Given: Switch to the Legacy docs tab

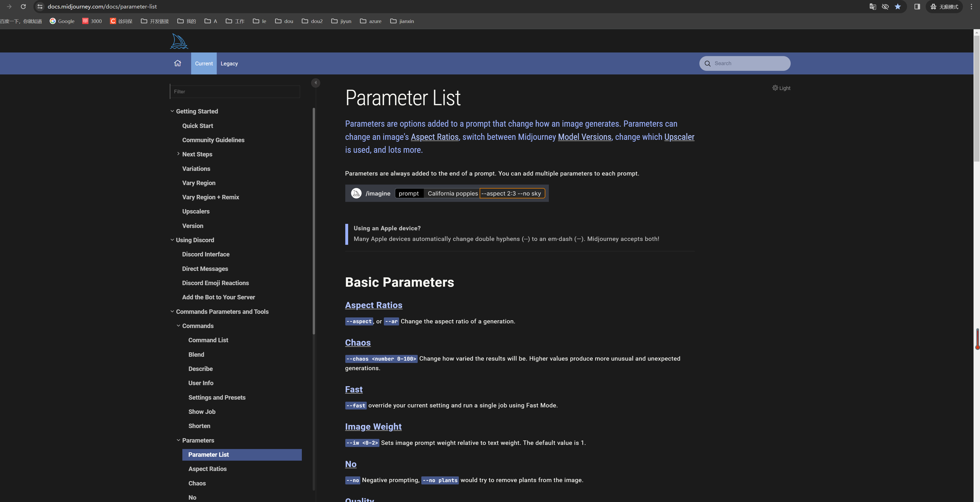Looking at the screenshot, I should pos(229,64).
